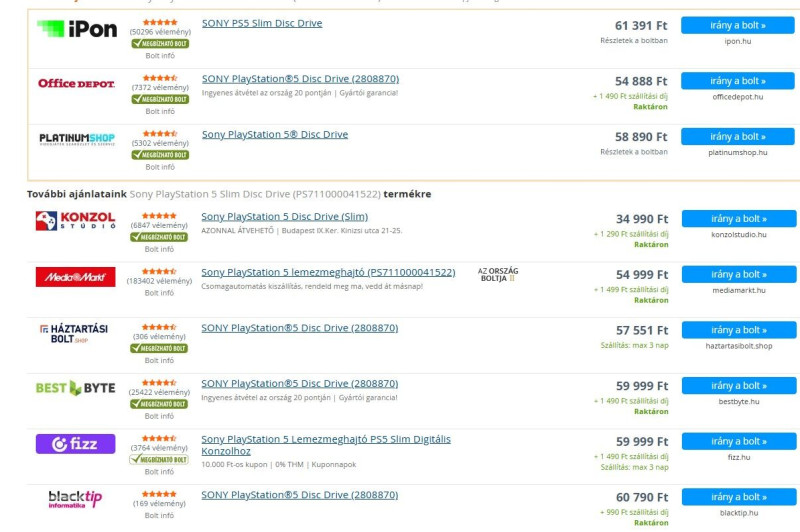Open fizz's Bolt infó
Screen dimensions: 800x532
(159, 471)
